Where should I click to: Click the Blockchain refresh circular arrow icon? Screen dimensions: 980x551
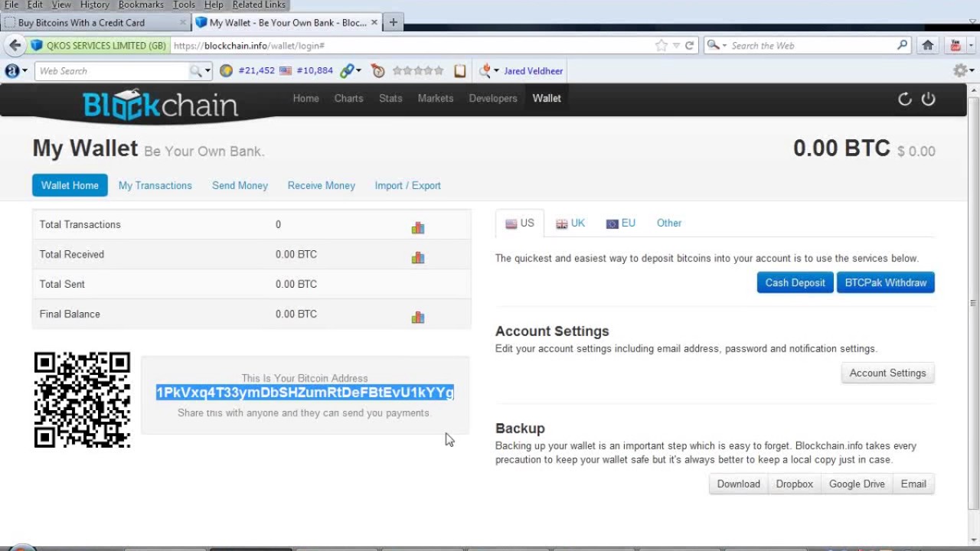(905, 99)
